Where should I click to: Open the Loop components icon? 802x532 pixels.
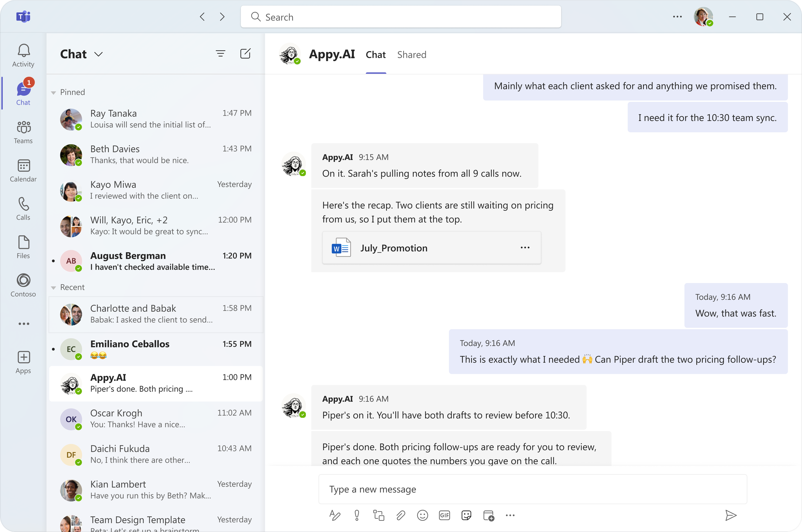[x=379, y=515]
